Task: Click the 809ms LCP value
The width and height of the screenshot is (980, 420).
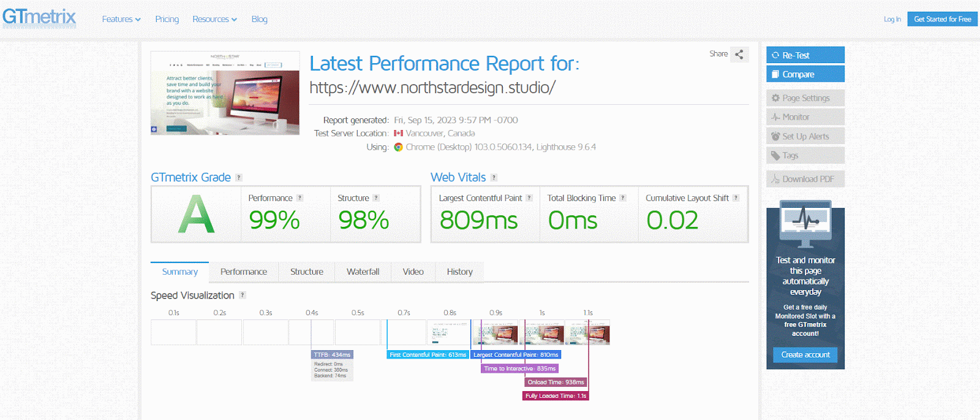Action: coord(479,220)
